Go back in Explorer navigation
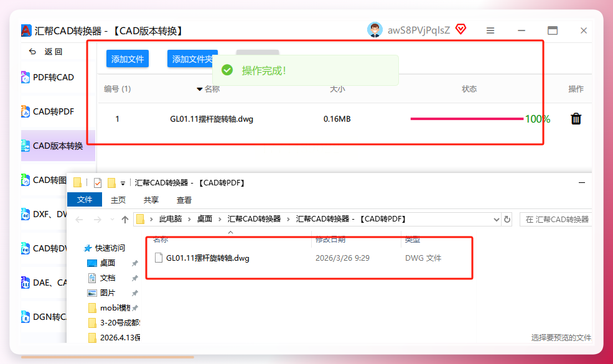This screenshot has height=364, width=613. [x=80, y=220]
